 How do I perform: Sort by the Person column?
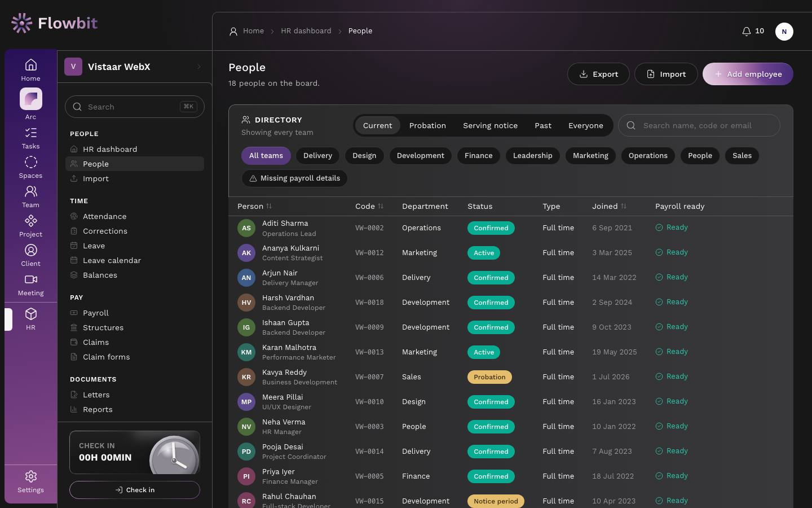(255, 206)
